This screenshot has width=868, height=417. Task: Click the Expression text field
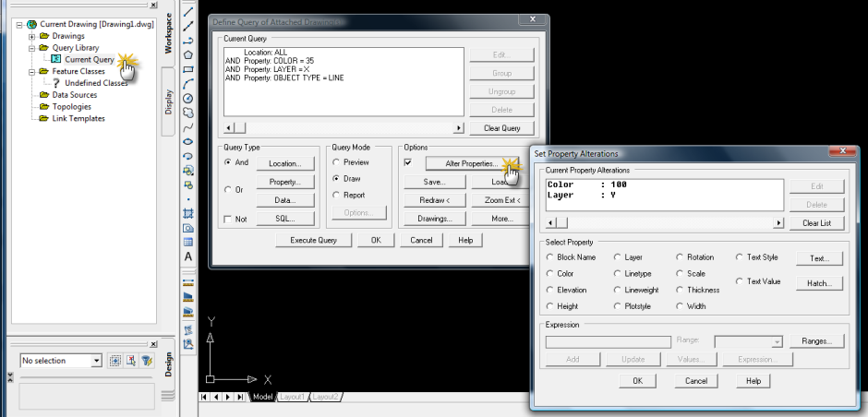(609, 341)
